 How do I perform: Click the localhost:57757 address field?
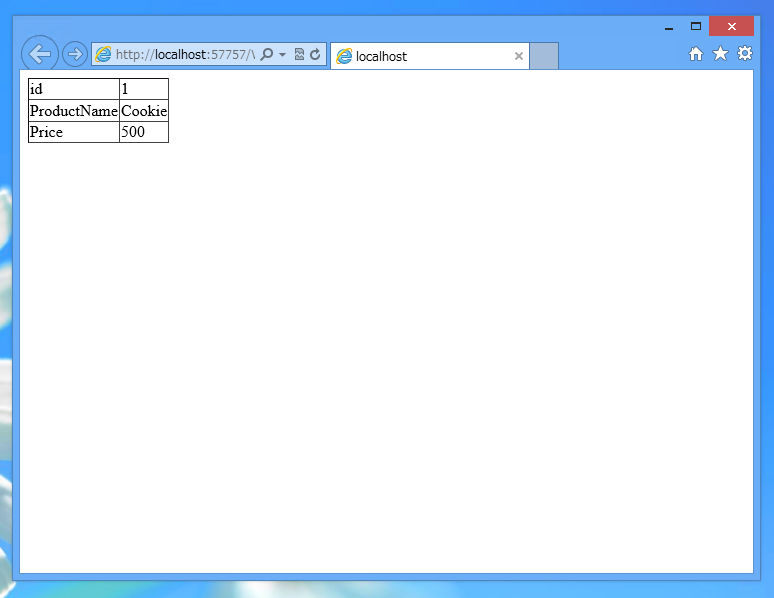pyautogui.click(x=185, y=54)
